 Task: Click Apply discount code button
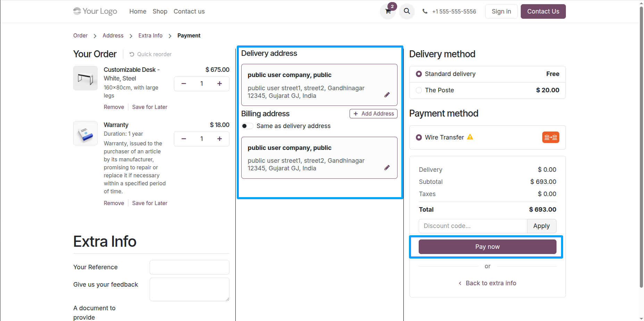click(x=541, y=226)
